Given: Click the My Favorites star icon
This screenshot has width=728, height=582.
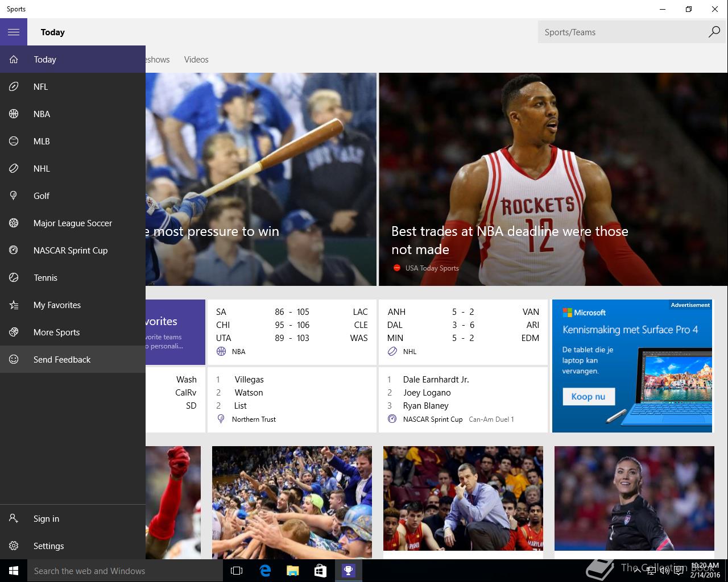Looking at the screenshot, I should (14, 305).
